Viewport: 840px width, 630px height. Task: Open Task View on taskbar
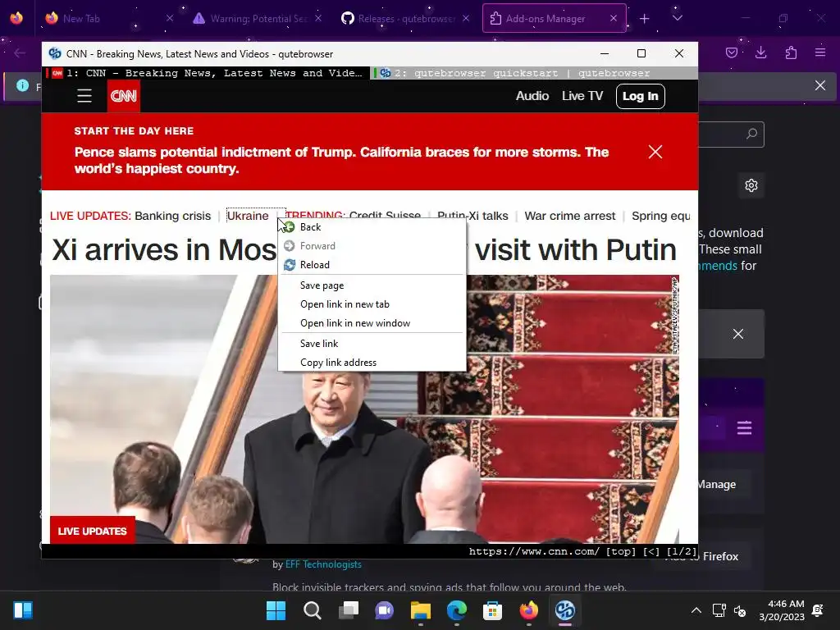coord(348,610)
